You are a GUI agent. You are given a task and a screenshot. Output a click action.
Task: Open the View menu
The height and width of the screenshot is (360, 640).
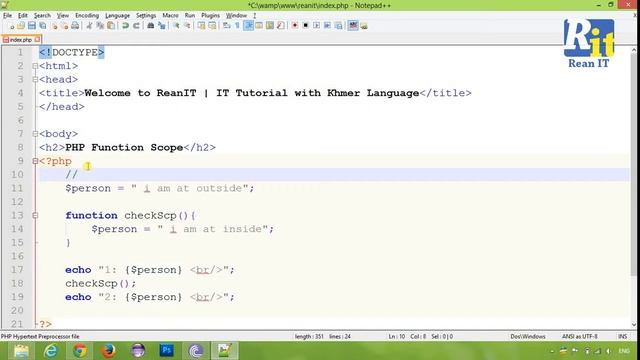(x=62, y=16)
